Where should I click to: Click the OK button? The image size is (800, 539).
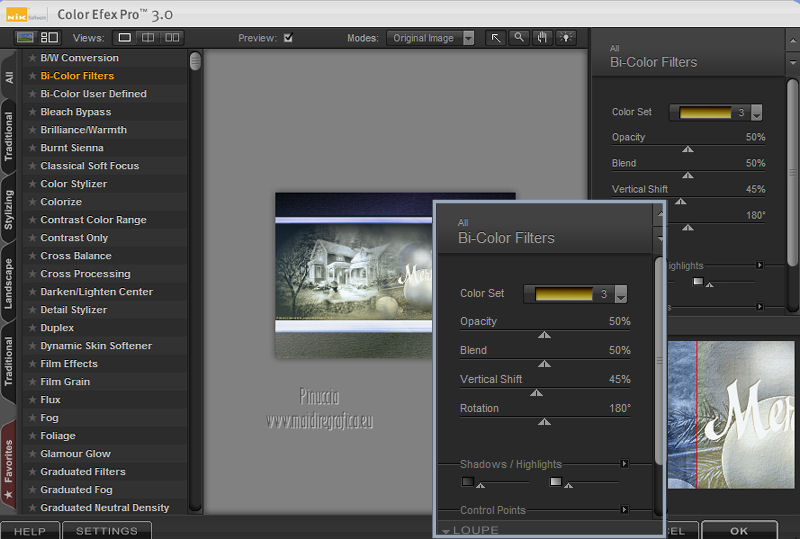[739, 531]
